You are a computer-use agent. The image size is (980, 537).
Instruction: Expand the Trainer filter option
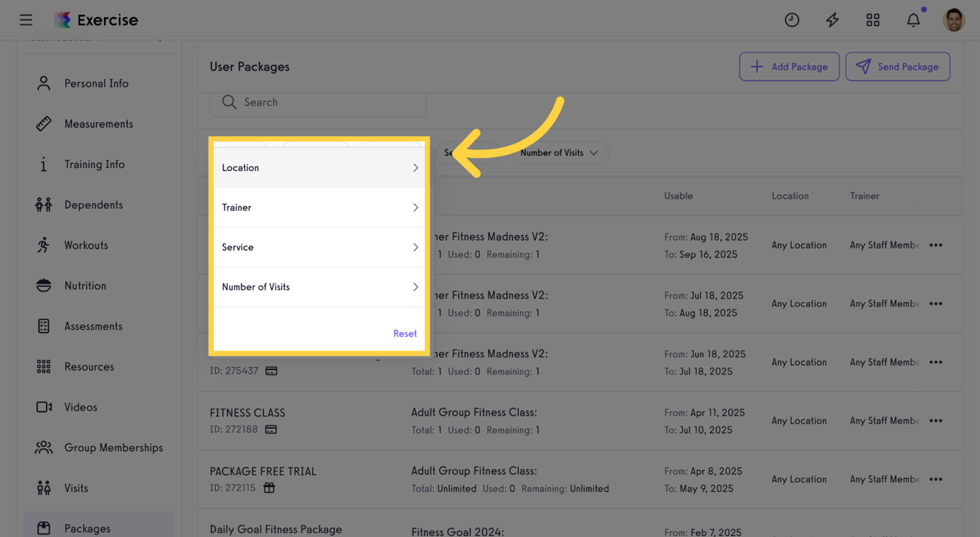319,207
